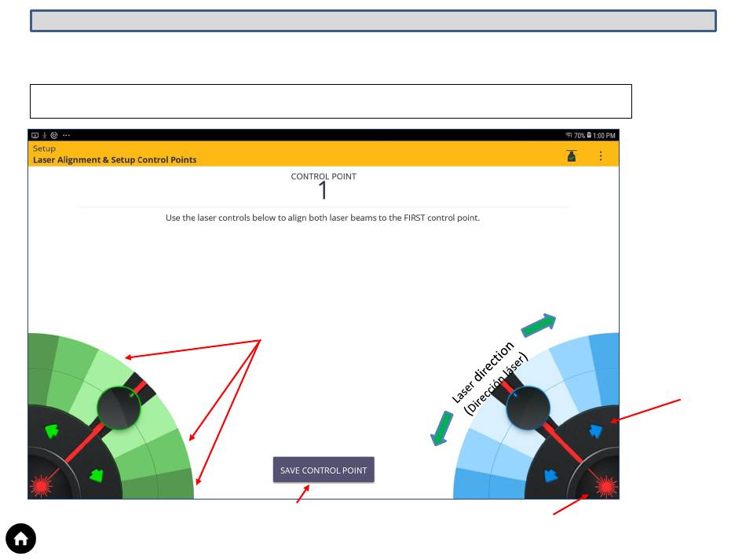Click the control point number 1
The width and height of the screenshot is (746, 560).
pyautogui.click(x=323, y=190)
